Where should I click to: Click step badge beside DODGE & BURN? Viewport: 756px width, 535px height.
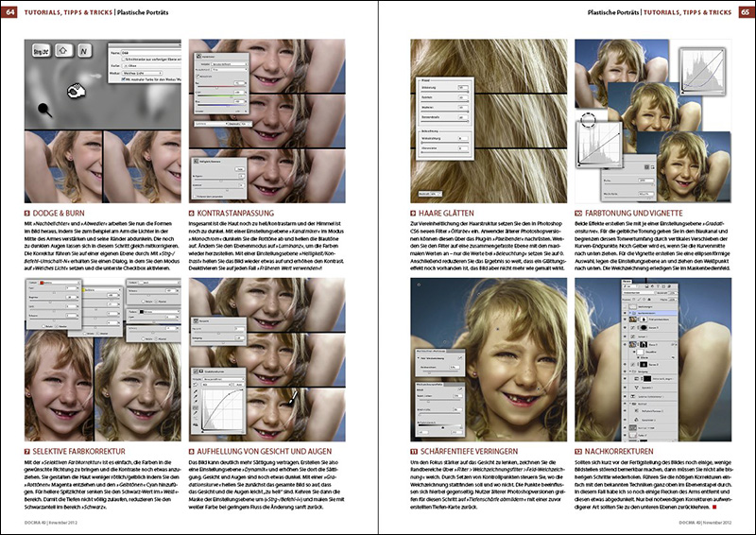point(27,214)
